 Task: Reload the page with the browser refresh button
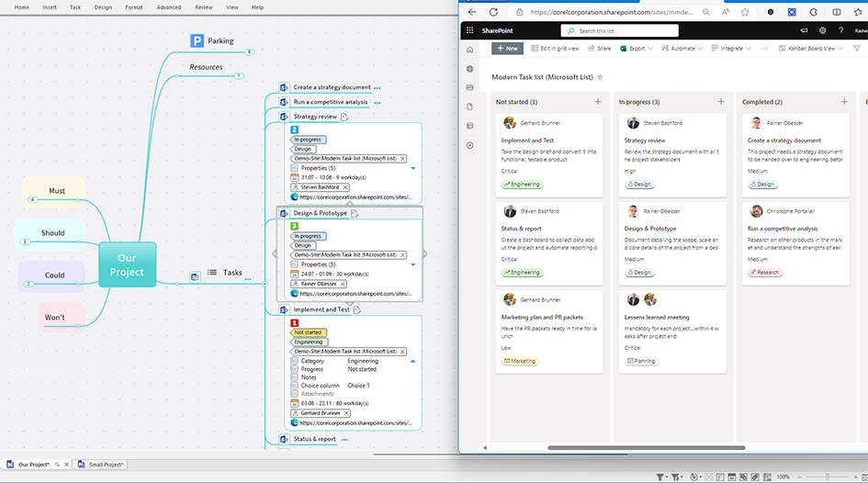(x=493, y=12)
